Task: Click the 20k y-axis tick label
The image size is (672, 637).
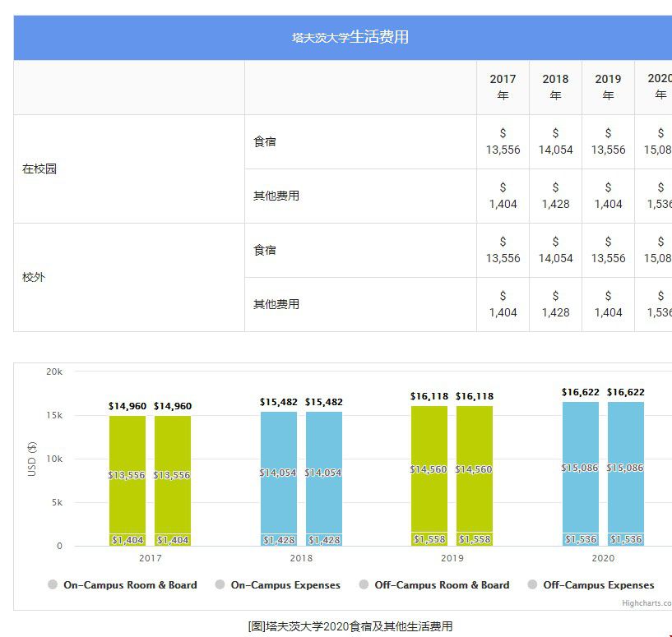Action: click(x=54, y=372)
